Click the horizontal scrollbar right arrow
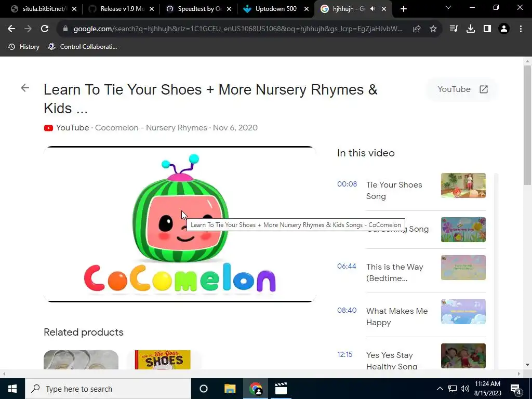 coord(519,374)
